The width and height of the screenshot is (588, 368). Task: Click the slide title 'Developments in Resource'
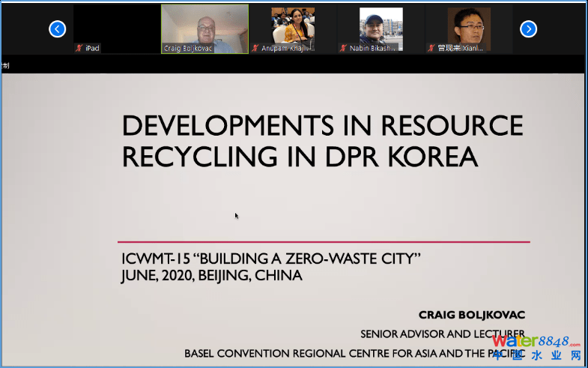point(322,125)
